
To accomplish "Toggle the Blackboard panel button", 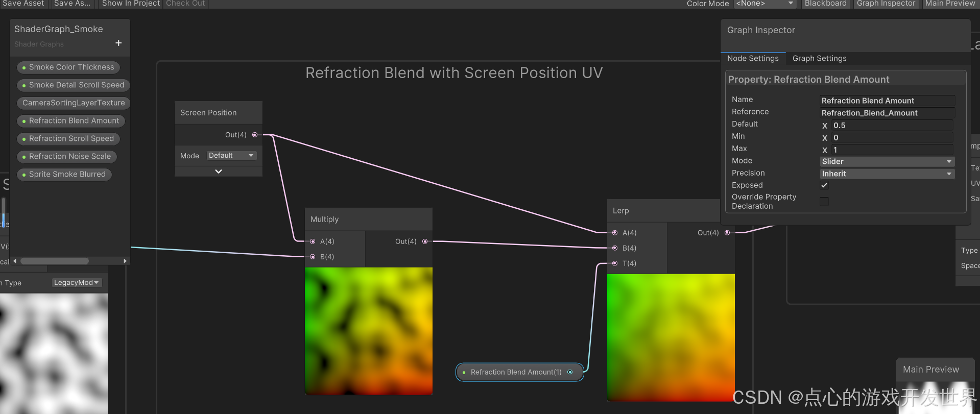I will [x=825, y=4].
